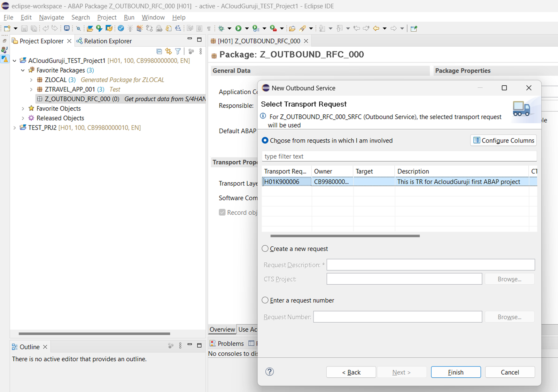Collapse the Favorite Packages folder
The height and width of the screenshot is (392, 558).
point(23,70)
